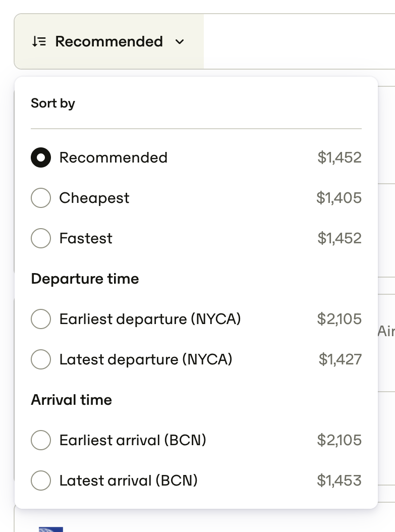Pick the Latest departure (NYCA) option label
The width and height of the screenshot is (395, 532).
pyautogui.click(x=146, y=359)
